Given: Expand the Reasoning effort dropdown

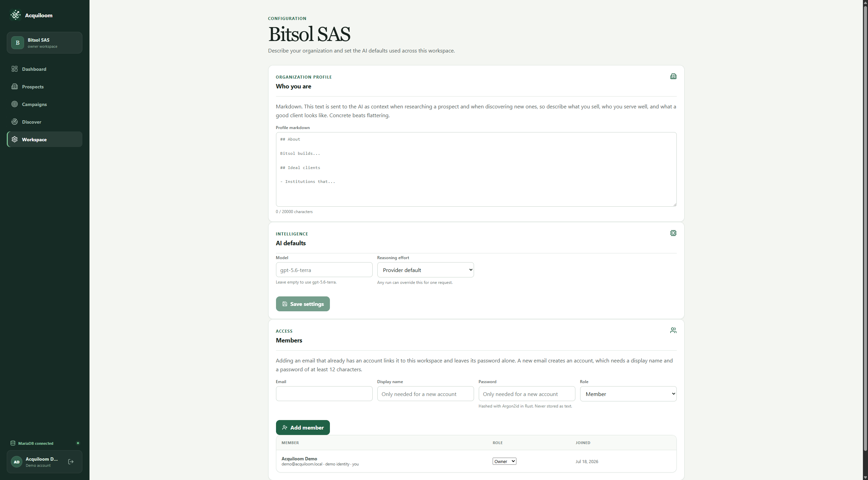Looking at the screenshot, I should [426, 270].
